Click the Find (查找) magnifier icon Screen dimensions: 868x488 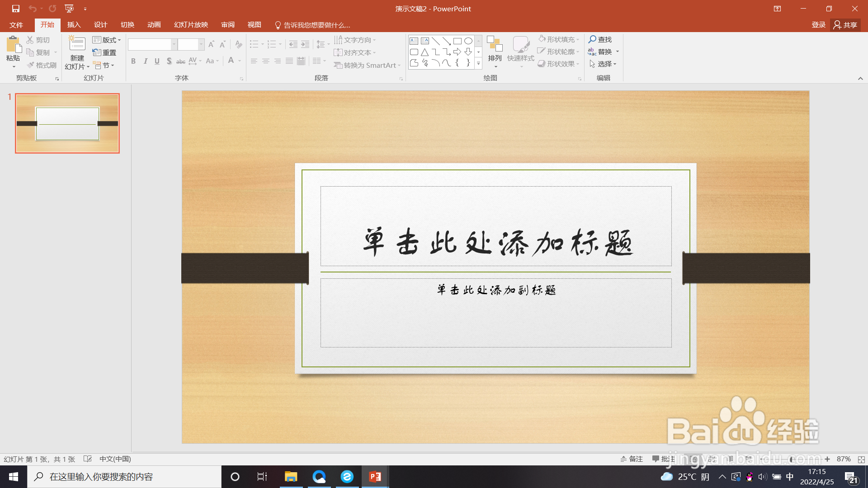click(592, 39)
